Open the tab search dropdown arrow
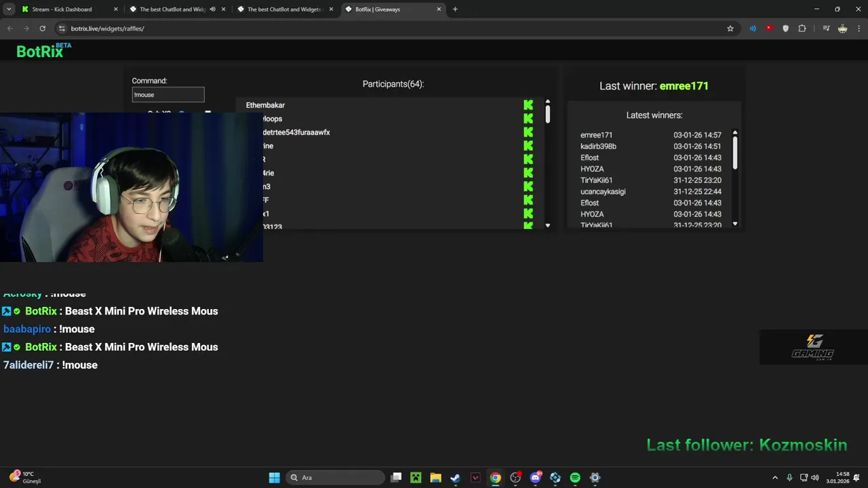The height and width of the screenshot is (488, 868). point(9,9)
